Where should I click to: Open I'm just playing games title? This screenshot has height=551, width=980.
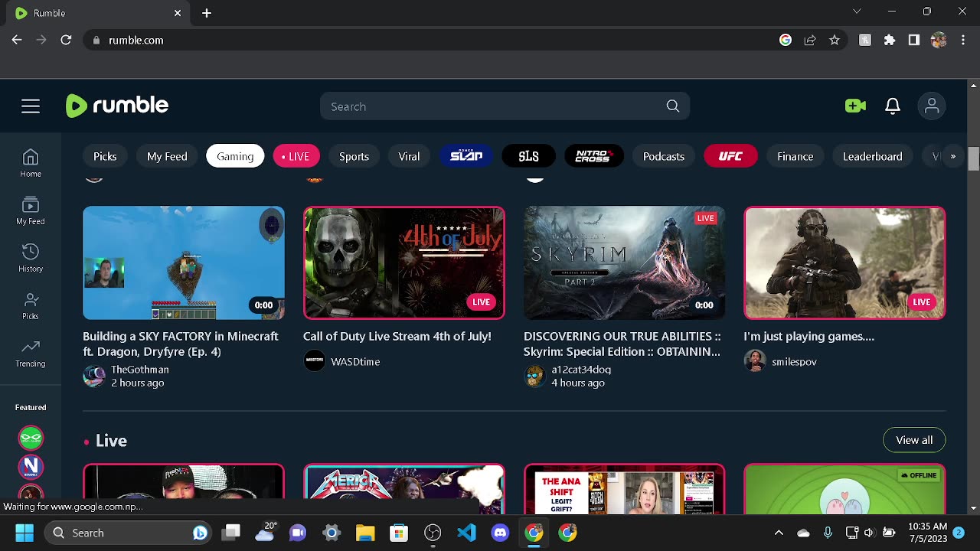pyautogui.click(x=808, y=336)
